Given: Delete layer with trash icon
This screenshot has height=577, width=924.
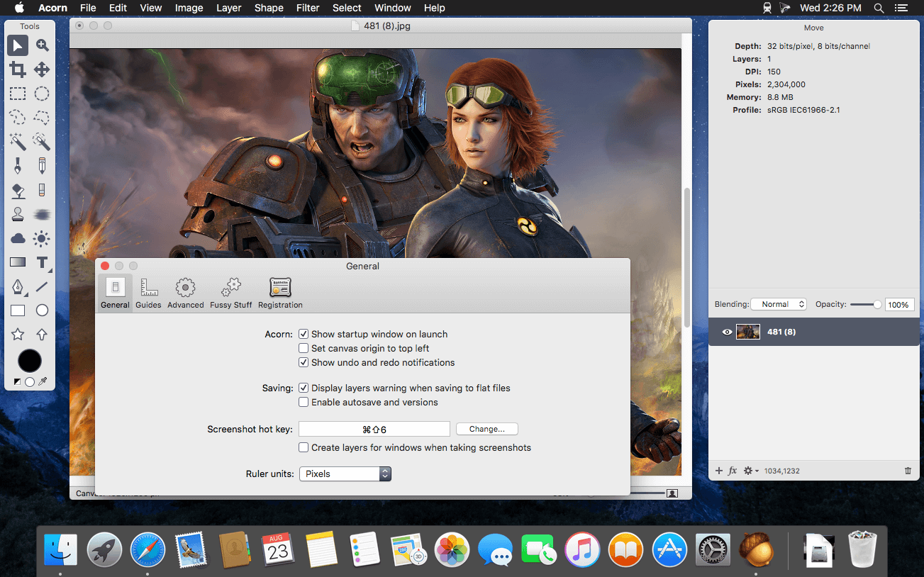Looking at the screenshot, I should click(908, 471).
